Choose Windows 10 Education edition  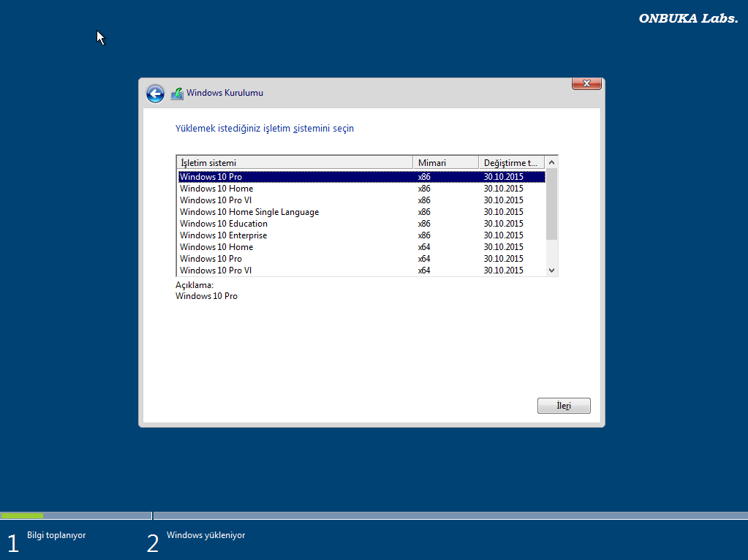(x=362, y=223)
